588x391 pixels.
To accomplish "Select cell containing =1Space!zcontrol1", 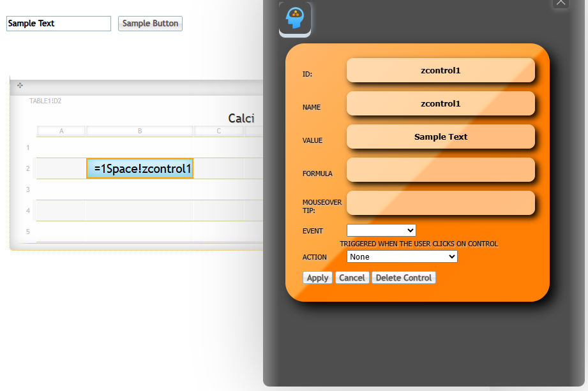I will [140, 168].
